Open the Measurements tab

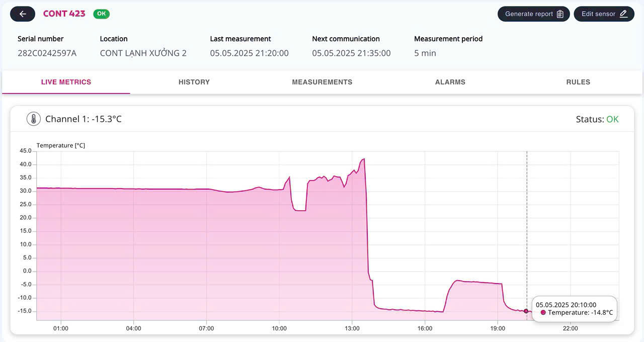[322, 82]
